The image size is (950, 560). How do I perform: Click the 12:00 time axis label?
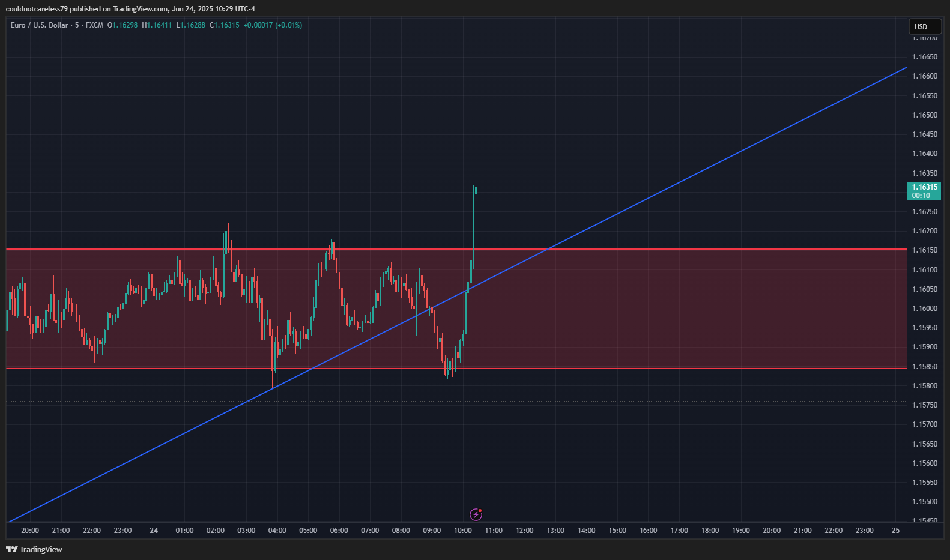pyautogui.click(x=525, y=531)
